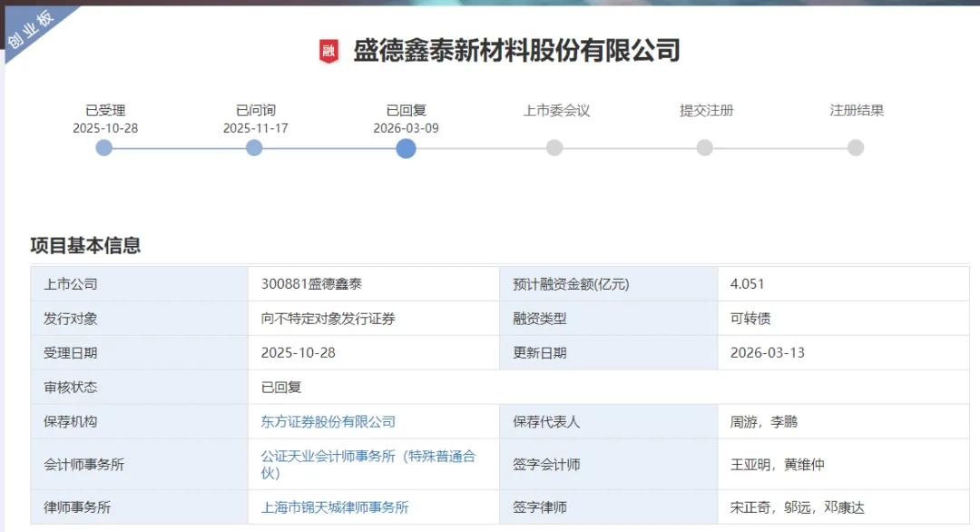Select the 已问询 timeline node
Screen dimensions: 980x532
[254, 148]
